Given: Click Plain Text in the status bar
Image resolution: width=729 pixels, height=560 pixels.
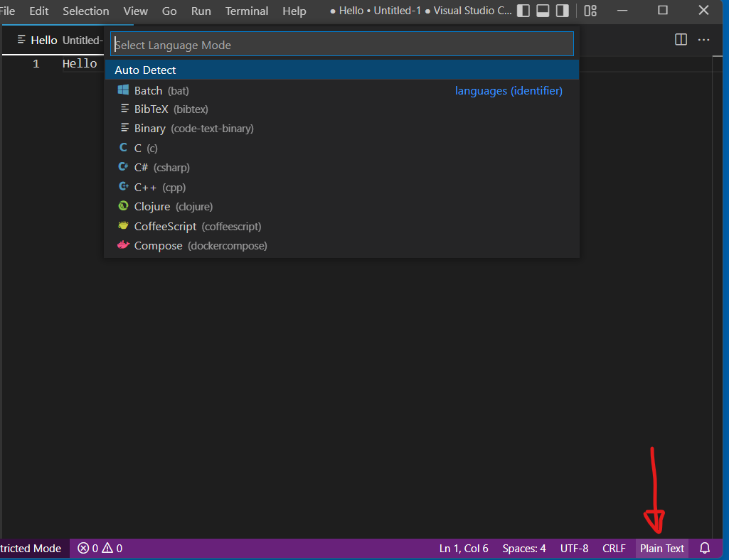Looking at the screenshot, I should (661, 548).
